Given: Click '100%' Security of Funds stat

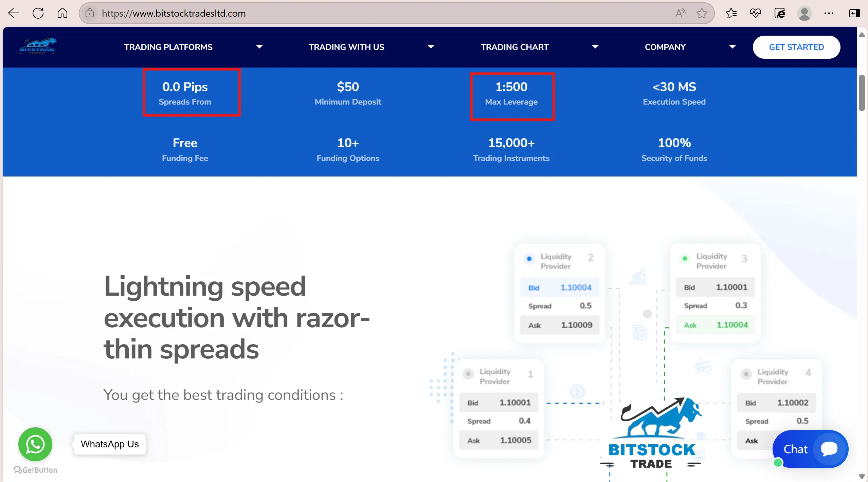Looking at the screenshot, I should (674, 149).
